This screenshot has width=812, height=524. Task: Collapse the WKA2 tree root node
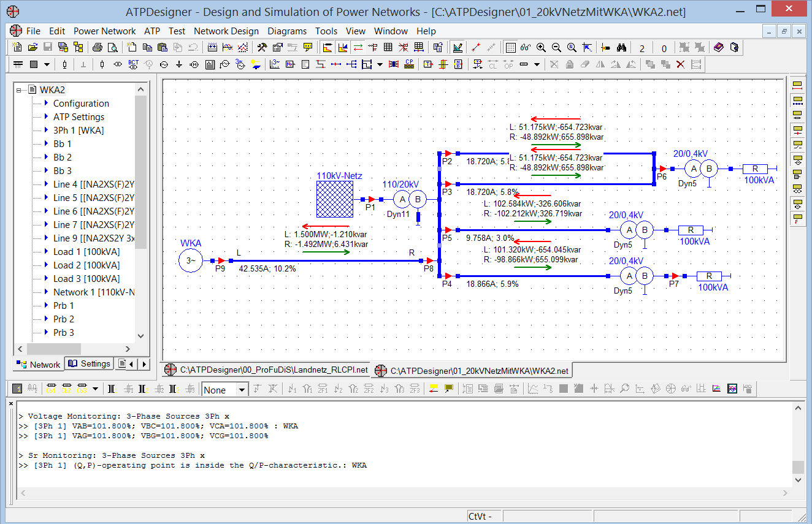20,90
